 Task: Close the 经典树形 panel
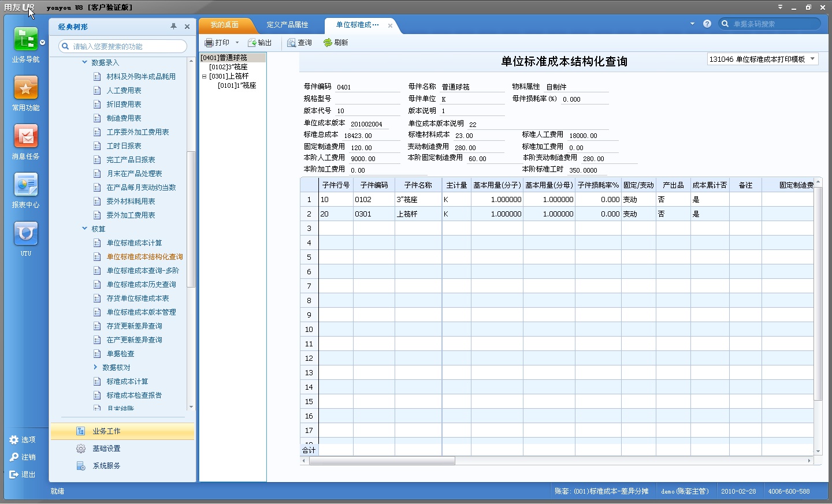pyautogui.click(x=187, y=27)
